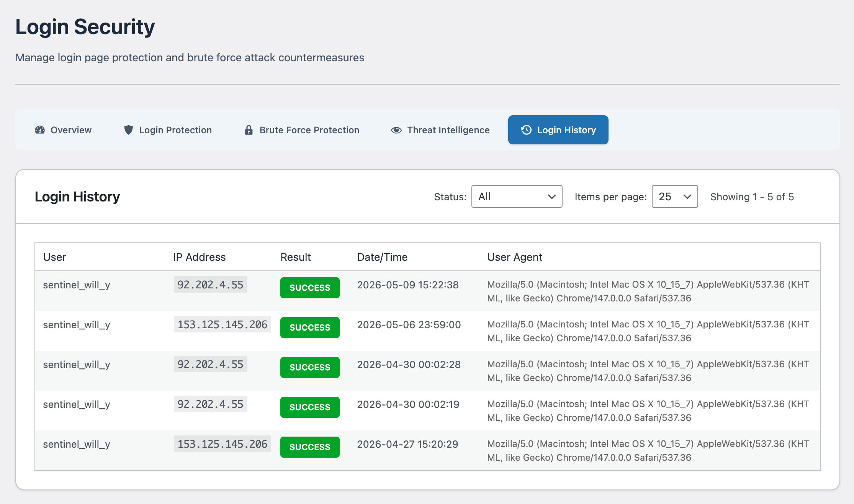Image resolution: width=854 pixels, height=504 pixels.
Task: Click IP 92.202.4.55 in 2026-05-09 row
Action: click(x=210, y=285)
